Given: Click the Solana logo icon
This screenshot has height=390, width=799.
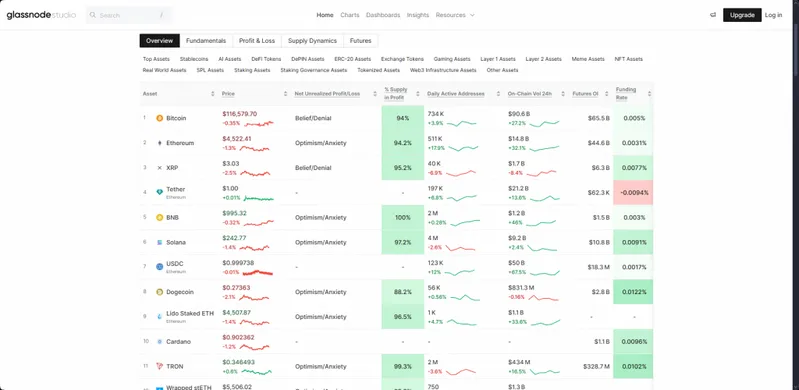Looking at the screenshot, I should (159, 242).
